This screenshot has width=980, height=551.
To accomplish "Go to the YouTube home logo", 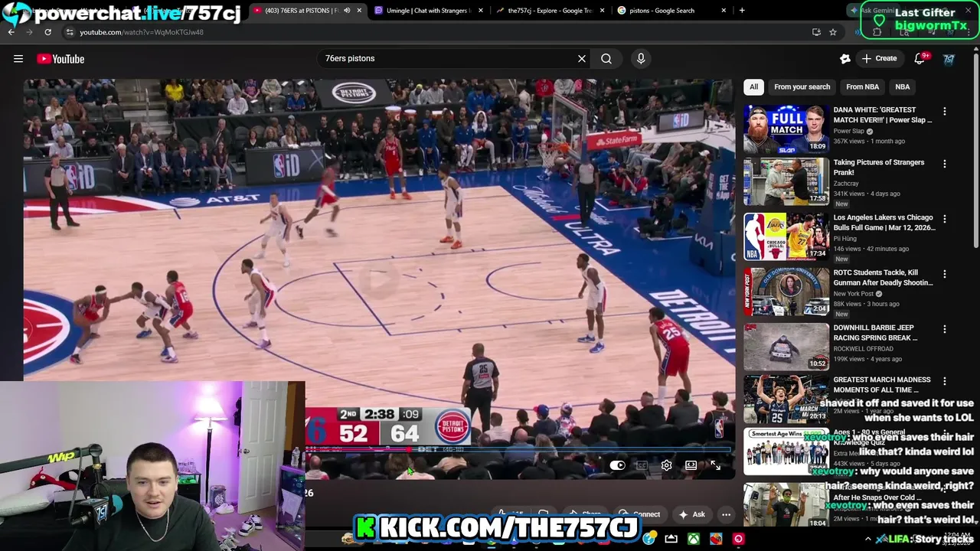I will tap(60, 59).
